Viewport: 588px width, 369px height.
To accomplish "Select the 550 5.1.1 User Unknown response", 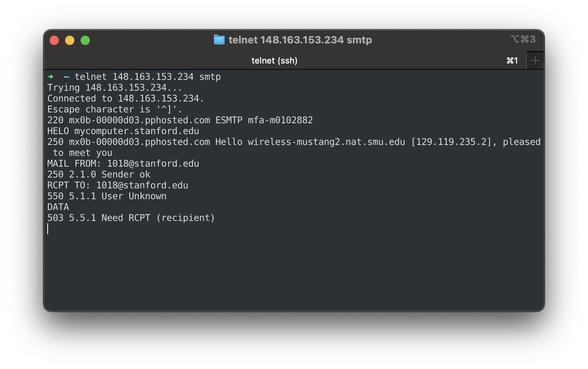I will tap(107, 196).
